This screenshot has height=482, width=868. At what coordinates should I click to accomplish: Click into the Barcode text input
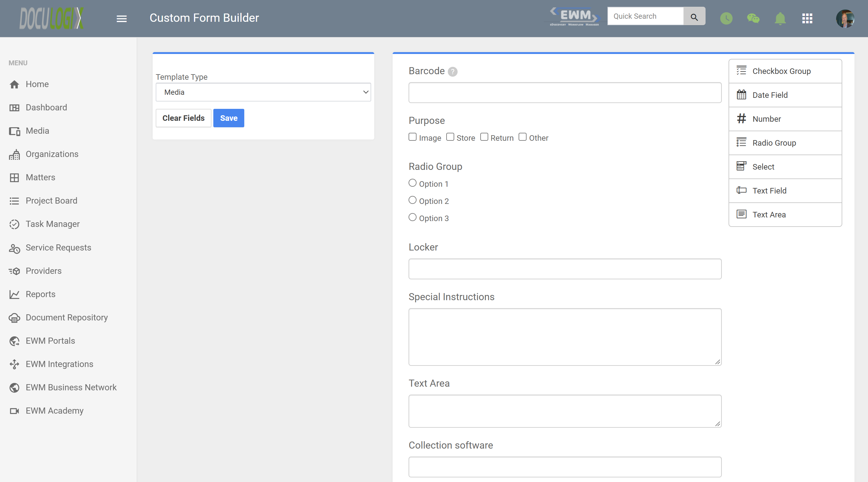click(565, 93)
